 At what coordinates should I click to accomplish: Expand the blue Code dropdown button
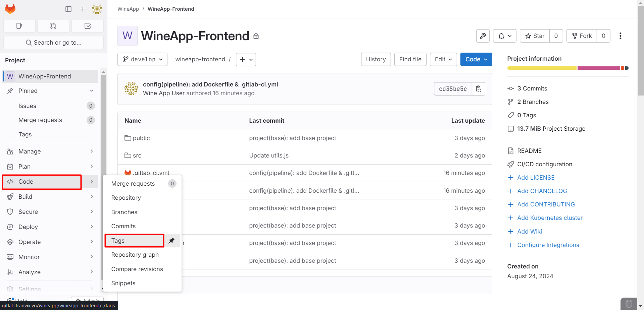click(476, 59)
